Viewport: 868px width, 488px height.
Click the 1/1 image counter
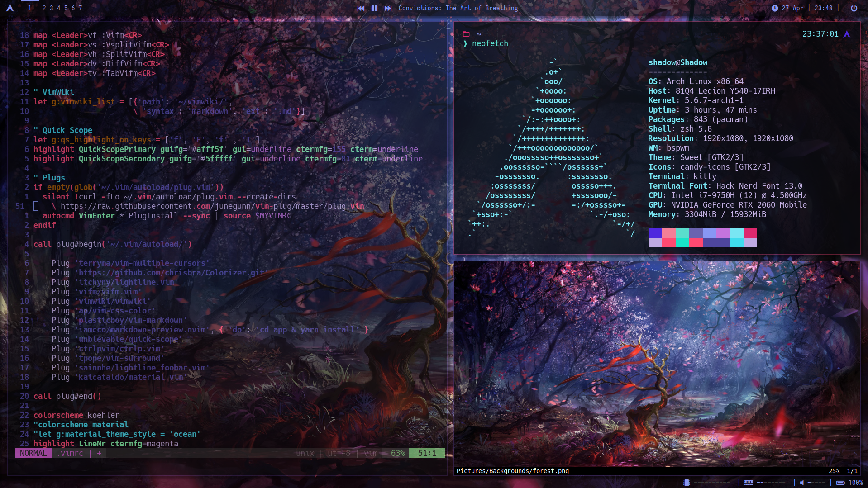[x=852, y=471]
